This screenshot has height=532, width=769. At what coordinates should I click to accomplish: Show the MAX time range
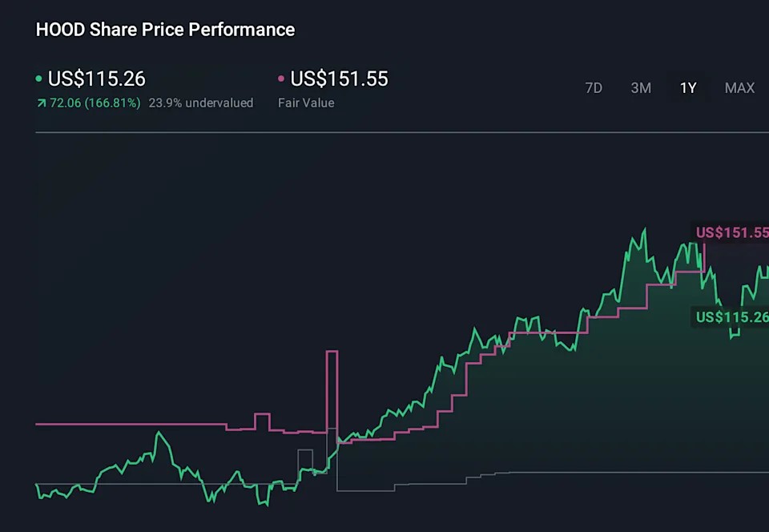(x=739, y=88)
